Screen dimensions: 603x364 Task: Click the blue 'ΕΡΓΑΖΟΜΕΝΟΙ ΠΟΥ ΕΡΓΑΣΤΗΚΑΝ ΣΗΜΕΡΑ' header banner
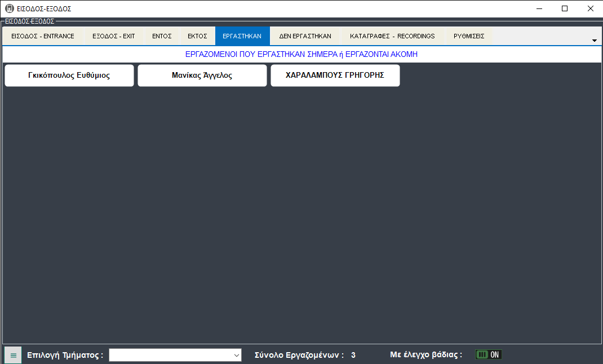301,55
